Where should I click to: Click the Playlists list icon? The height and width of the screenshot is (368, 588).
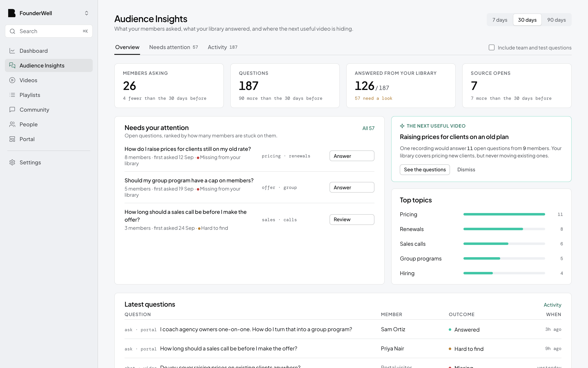[x=12, y=95]
